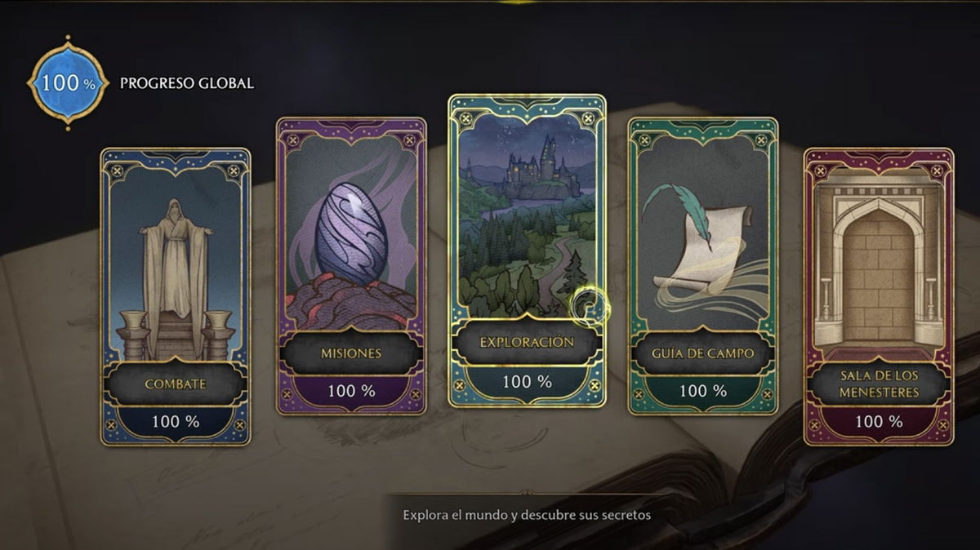Viewport: 980px width, 550px height.
Task: Click the blue 100% global progress badge
Action: (x=68, y=82)
